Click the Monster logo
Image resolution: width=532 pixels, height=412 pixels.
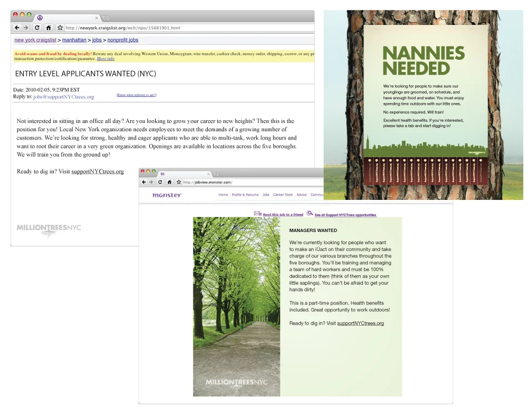click(167, 195)
